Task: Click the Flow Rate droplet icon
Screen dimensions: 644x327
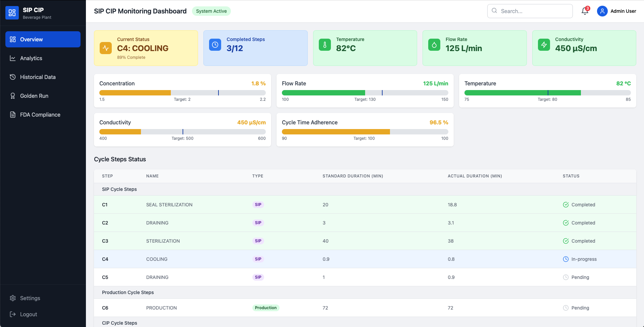Action: (434, 45)
